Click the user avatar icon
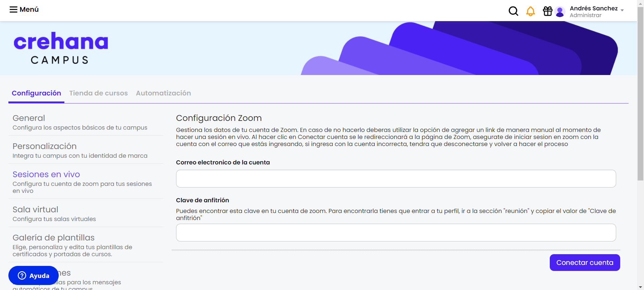The width and height of the screenshot is (644, 290). tap(560, 12)
